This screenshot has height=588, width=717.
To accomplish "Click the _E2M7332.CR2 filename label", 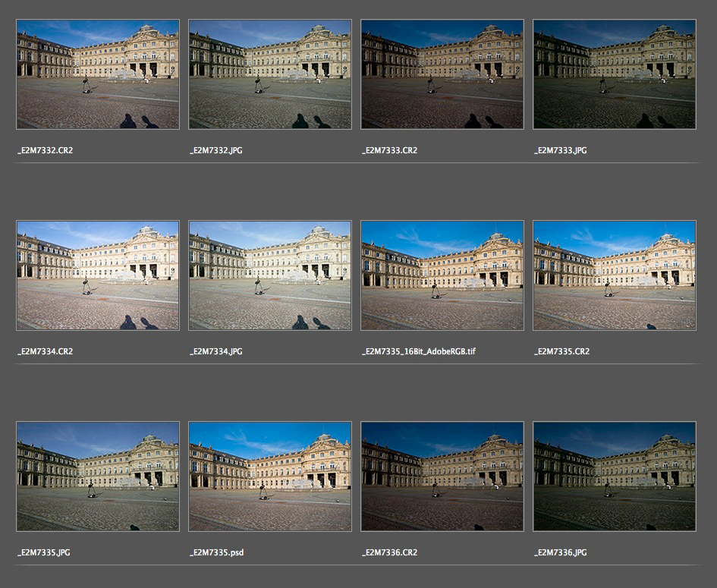I will tap(46, 150).
